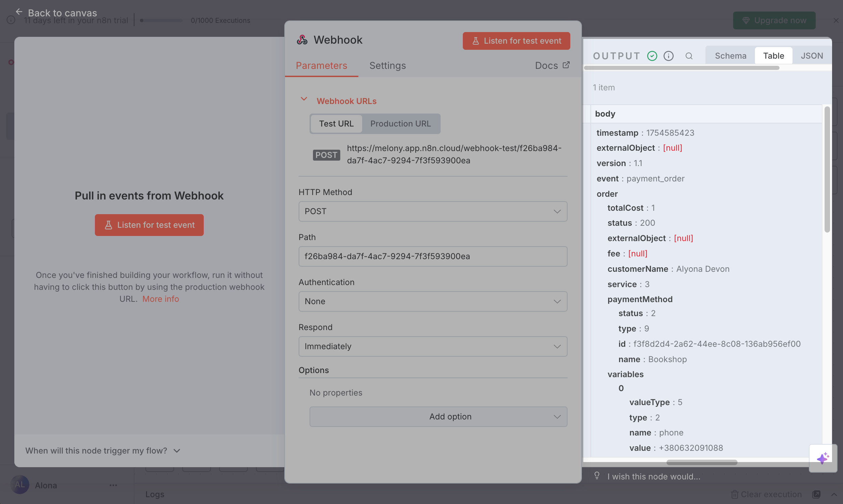Viewport: 843px width, 504px height.
Task: Open the HTTP Method dropdown
Action: click(432, 211)
